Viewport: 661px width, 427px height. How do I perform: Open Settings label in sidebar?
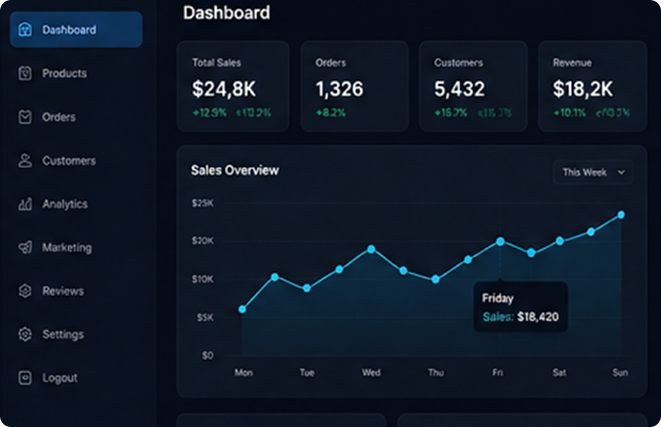[63, 334]
